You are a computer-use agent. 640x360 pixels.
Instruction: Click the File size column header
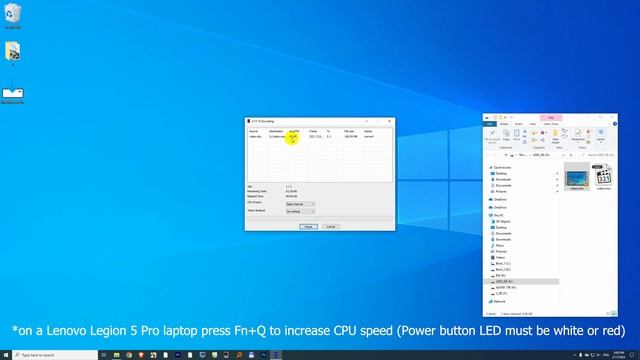coord(349,131)
